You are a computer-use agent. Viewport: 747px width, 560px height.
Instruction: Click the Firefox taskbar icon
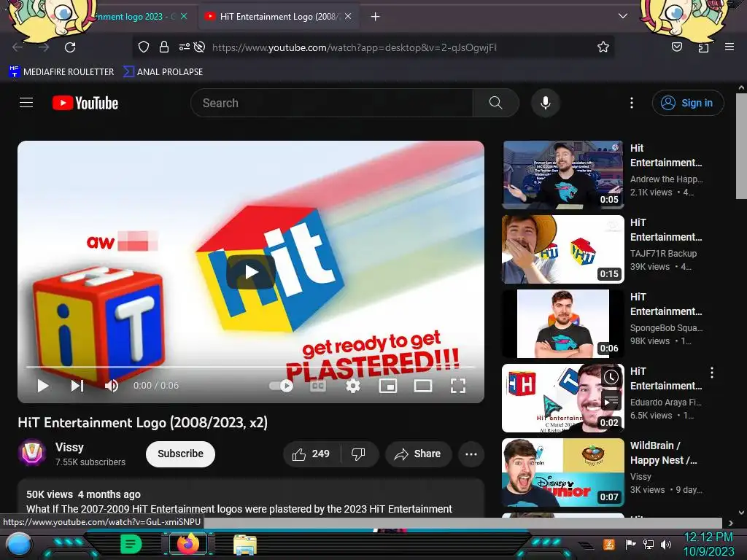[188, 544]
